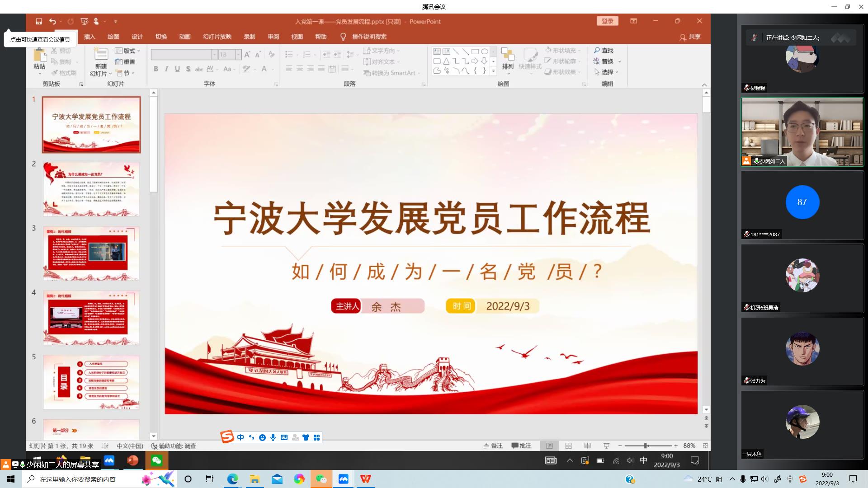Click the save icon in the title bar
This screenshot has height=488, width=868.
(x=39, y=21)
